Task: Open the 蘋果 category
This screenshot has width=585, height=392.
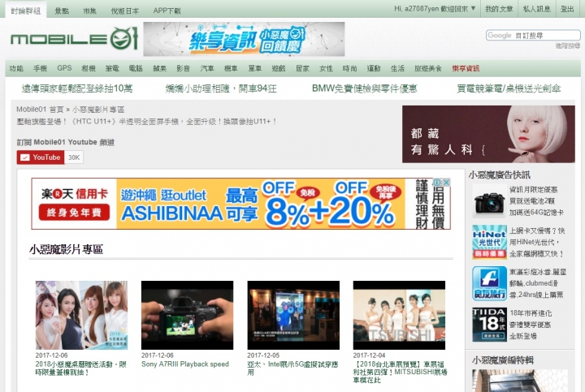Action: (160, 68)
